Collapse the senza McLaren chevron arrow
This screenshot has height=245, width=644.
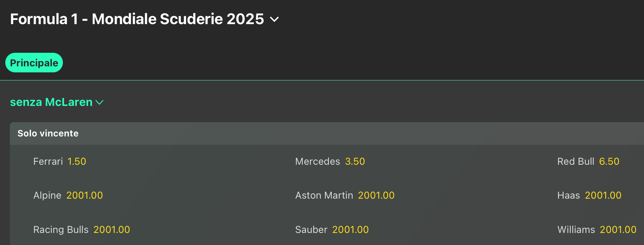click(x=100, y=102)
